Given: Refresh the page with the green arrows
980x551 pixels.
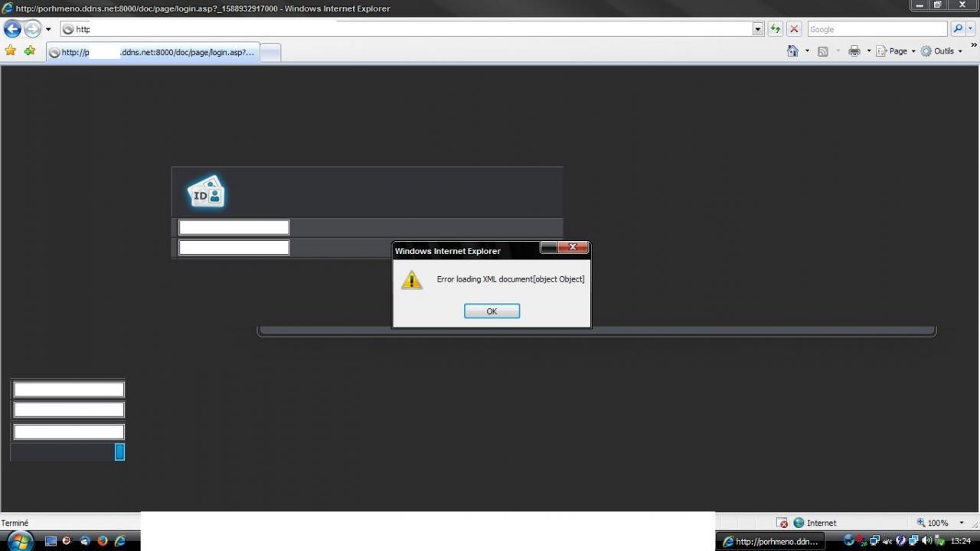Looking at the screenshot, I should click(776, 29).
